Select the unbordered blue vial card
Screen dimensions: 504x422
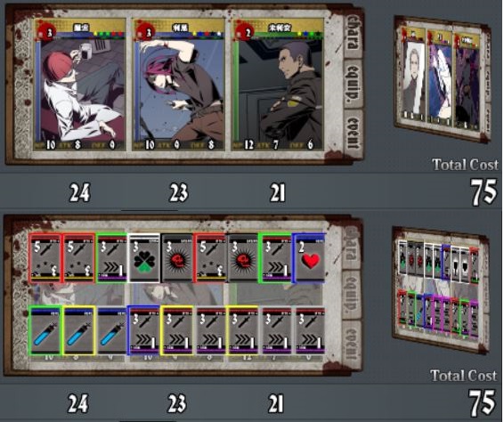(x=111, y=331)
